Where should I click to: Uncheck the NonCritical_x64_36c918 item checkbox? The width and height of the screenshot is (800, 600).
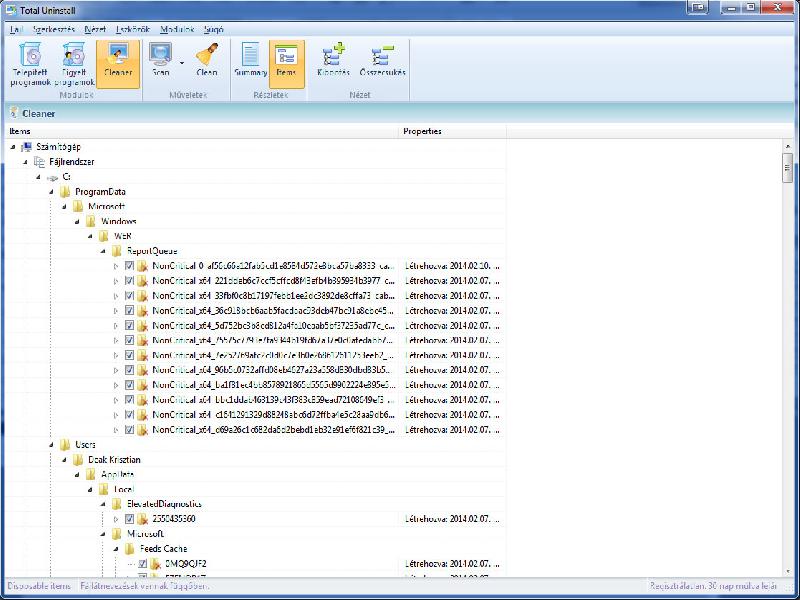(x=130, y=310)
